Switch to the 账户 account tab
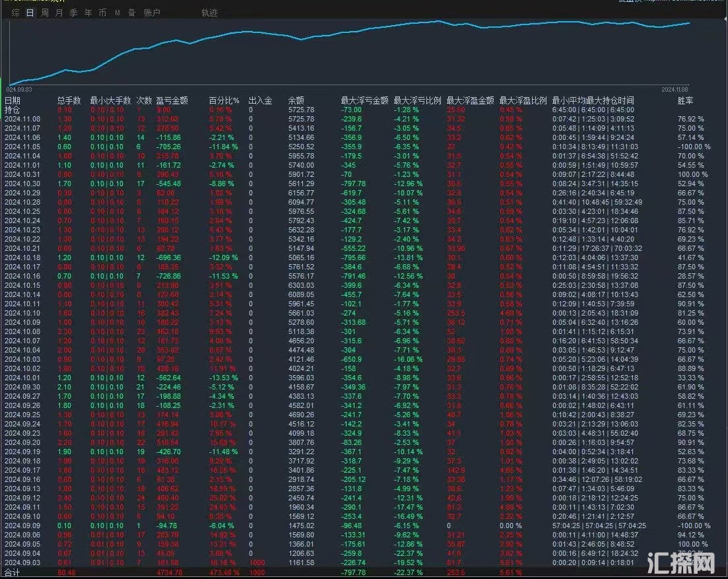Viewport: 728px width, 579px height. [152, 13]
